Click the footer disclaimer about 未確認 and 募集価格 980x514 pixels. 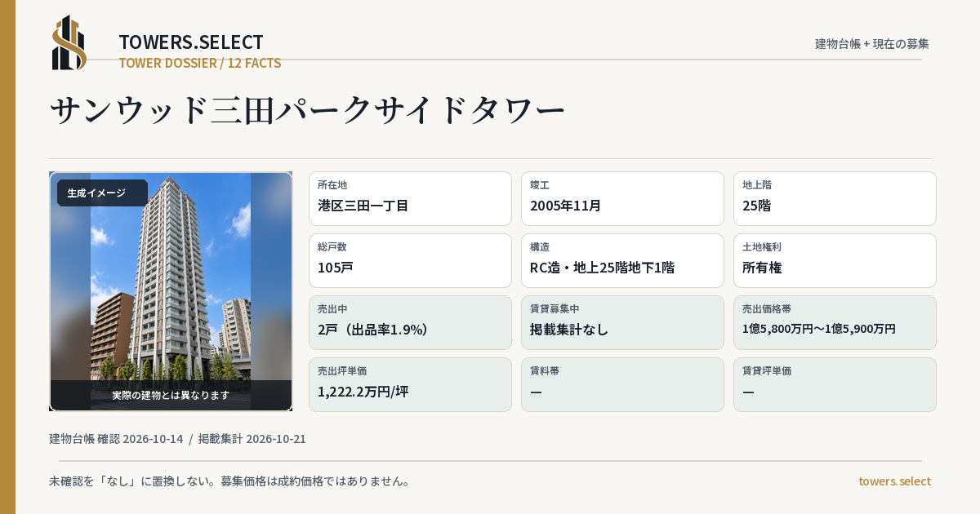pyautogui.click(x=229, y=481)
